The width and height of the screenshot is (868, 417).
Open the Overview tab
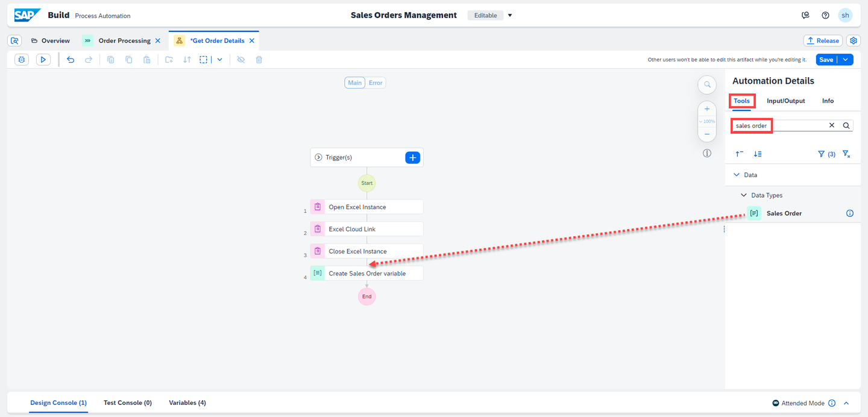coord(50,40)
